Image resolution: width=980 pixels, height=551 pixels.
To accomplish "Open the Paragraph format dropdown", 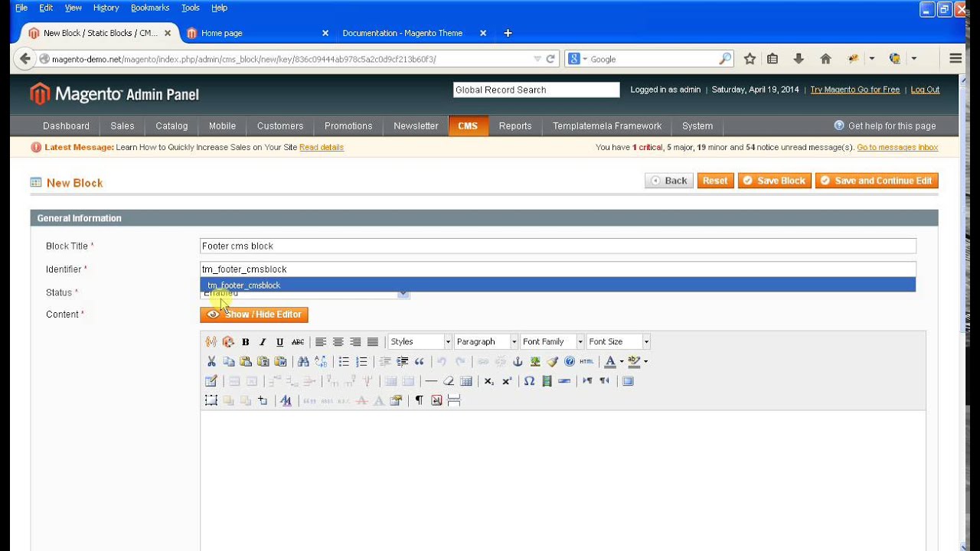I will 486,342.
